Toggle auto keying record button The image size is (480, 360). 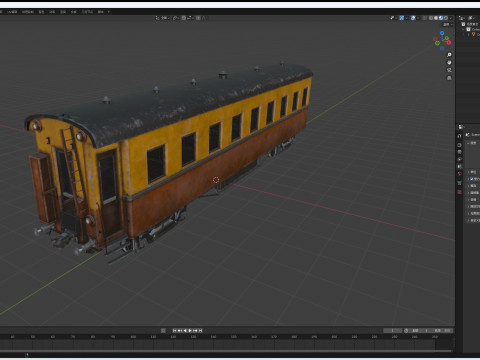pos(163,330)
